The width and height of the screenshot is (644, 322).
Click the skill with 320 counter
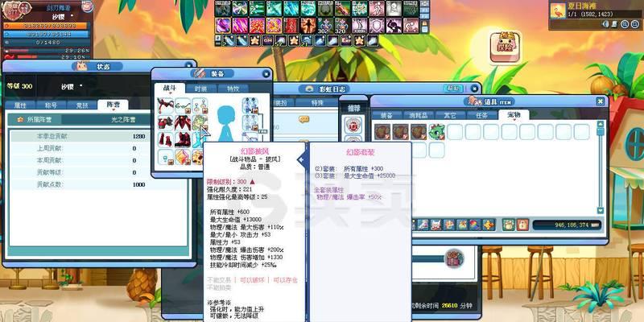342,26
